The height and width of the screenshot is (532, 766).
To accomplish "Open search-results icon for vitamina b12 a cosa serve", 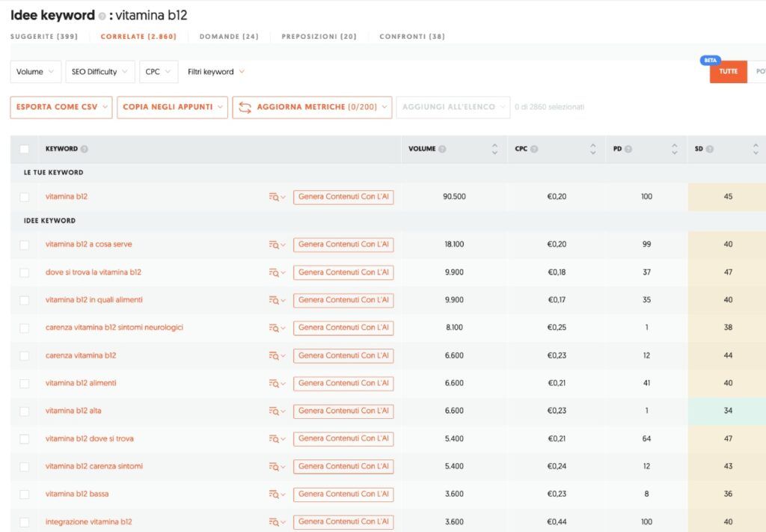I will 277,245.
